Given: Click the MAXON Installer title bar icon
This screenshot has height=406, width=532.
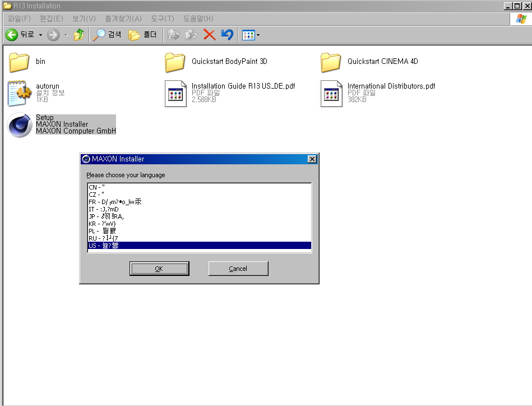Looking at the screenshot, I should tap(86, 159).
